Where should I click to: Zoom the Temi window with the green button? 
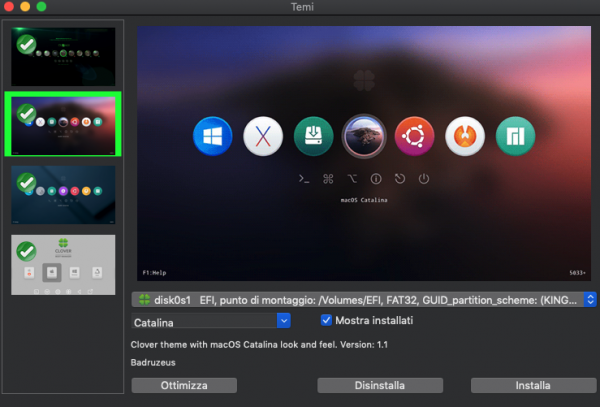pyautogui.click(x=41, y=6)
